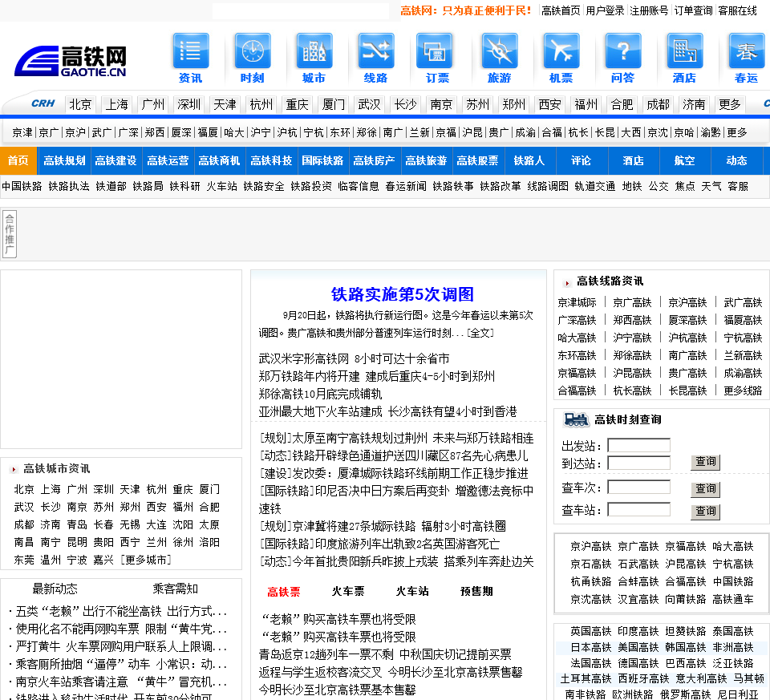Image resolution: width=770 pixels, height=700 pixels.
Task: Click the 到达站 input field
Action: click(639, 463)
